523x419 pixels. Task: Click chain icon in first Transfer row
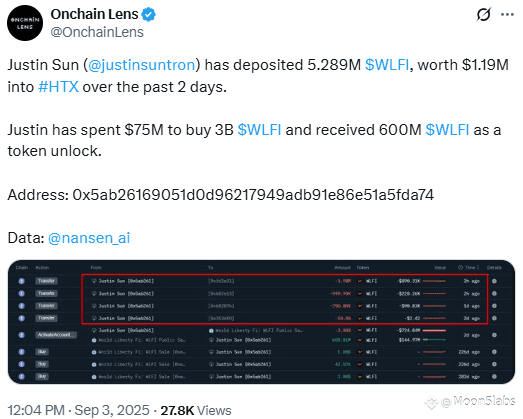(x=22, y=281)
